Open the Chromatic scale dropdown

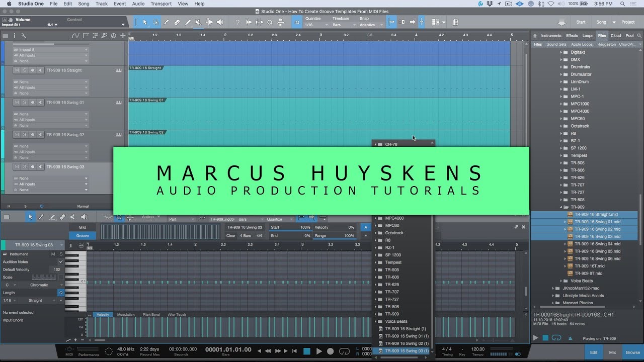coord(42,285)
